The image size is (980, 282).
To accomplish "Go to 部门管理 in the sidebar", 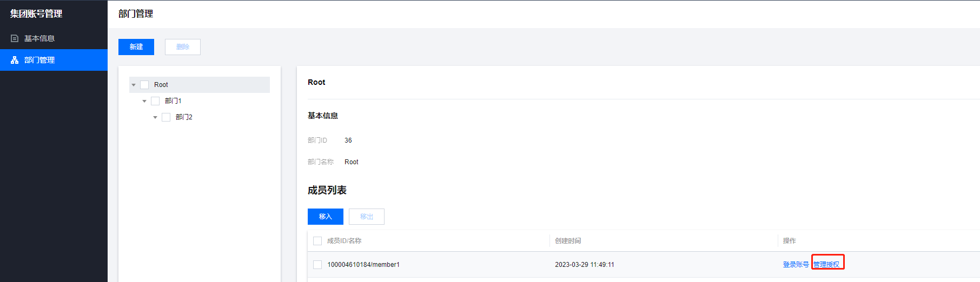I will tap(39, 60).
